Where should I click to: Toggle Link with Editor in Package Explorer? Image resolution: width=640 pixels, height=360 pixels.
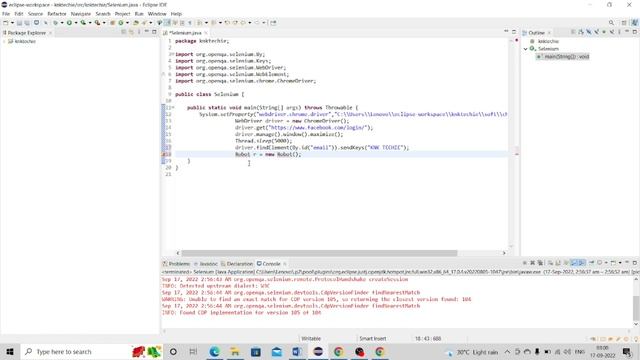pyautogui.click(x=131, y=32)
